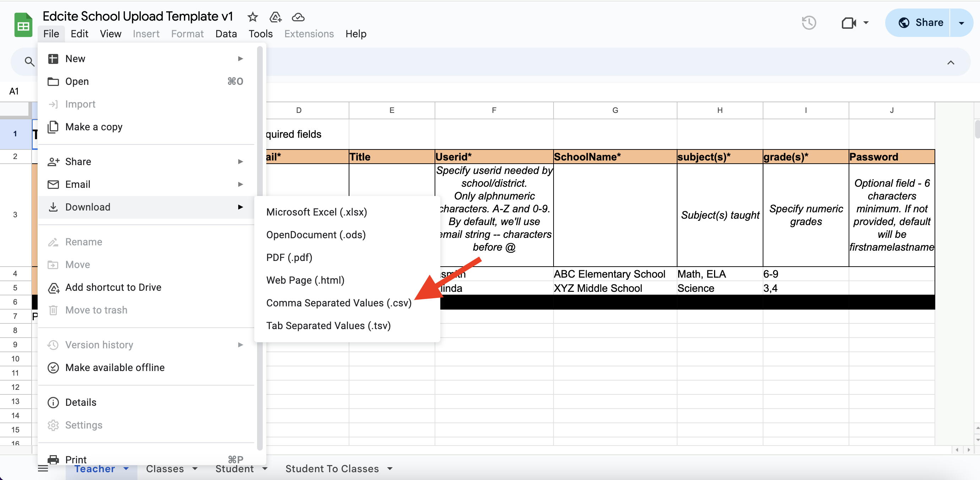Collapse the toolbar with the chevron up
The width and height of the screenshot is (980, 480).
950,63
